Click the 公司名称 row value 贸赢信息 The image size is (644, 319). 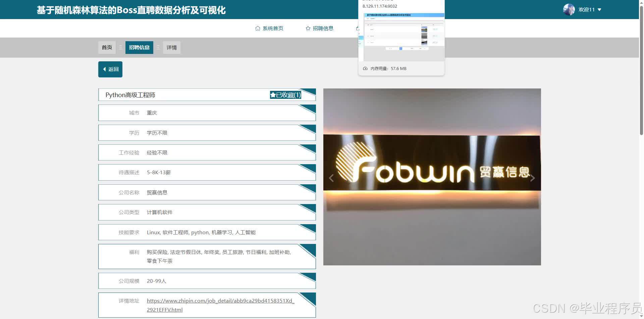tap(157, 193)
